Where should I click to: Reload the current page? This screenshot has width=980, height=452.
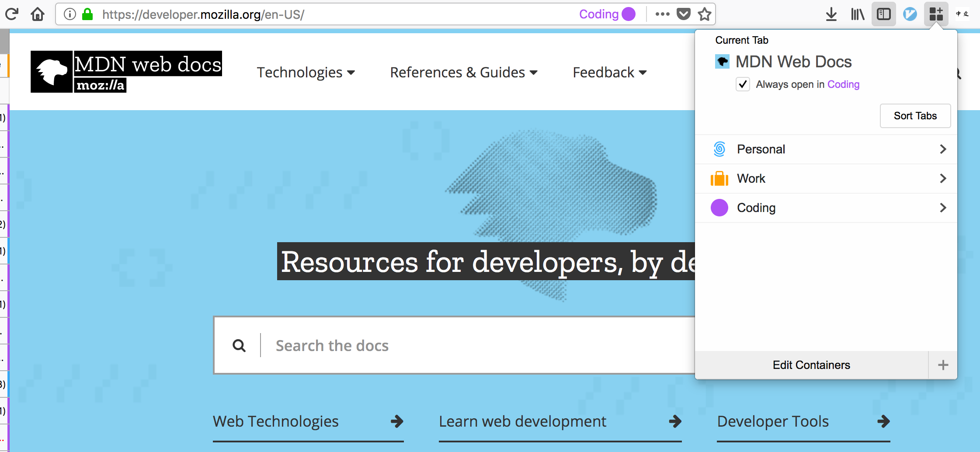pyautogui.click(x=12, y=14)
